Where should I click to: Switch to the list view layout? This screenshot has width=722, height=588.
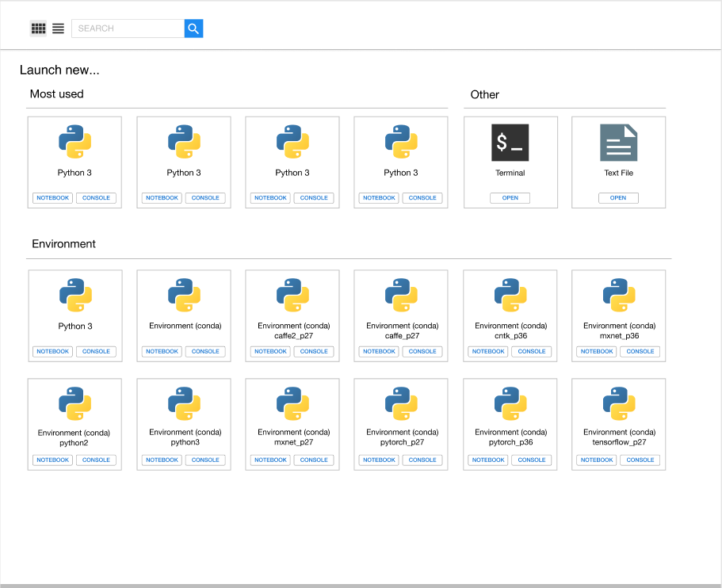tap(58, 29)
